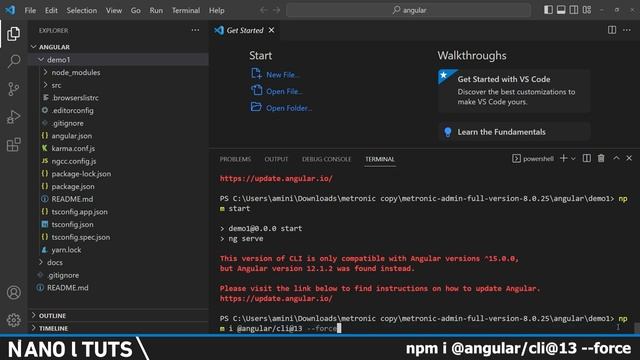Viewport: 640px width, 360px height.
Task: Click the angular search box in title bar
Action: pos(409,10)
